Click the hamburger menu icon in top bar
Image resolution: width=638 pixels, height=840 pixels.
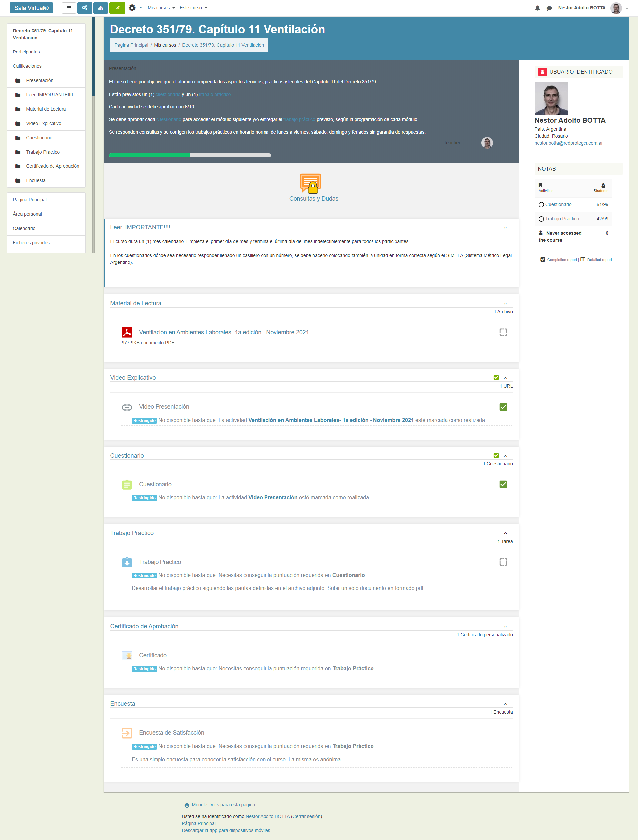tap(69, 8)
